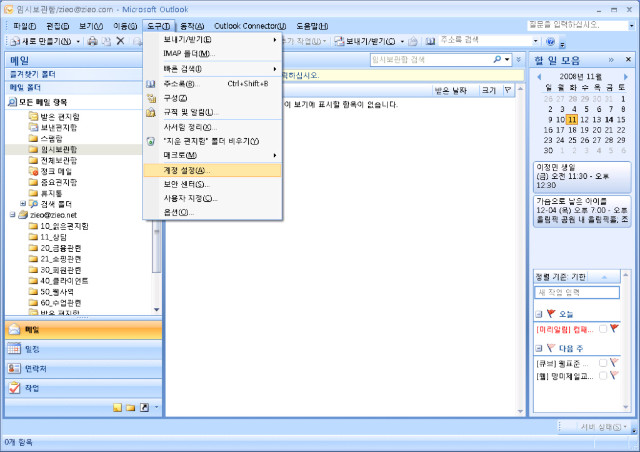Open the 보기 menu
Screen dimensions: 640x452
tap(91, 26)
